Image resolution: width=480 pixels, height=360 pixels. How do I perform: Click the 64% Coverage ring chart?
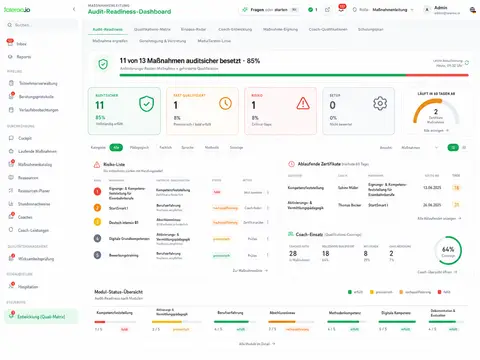448,250
